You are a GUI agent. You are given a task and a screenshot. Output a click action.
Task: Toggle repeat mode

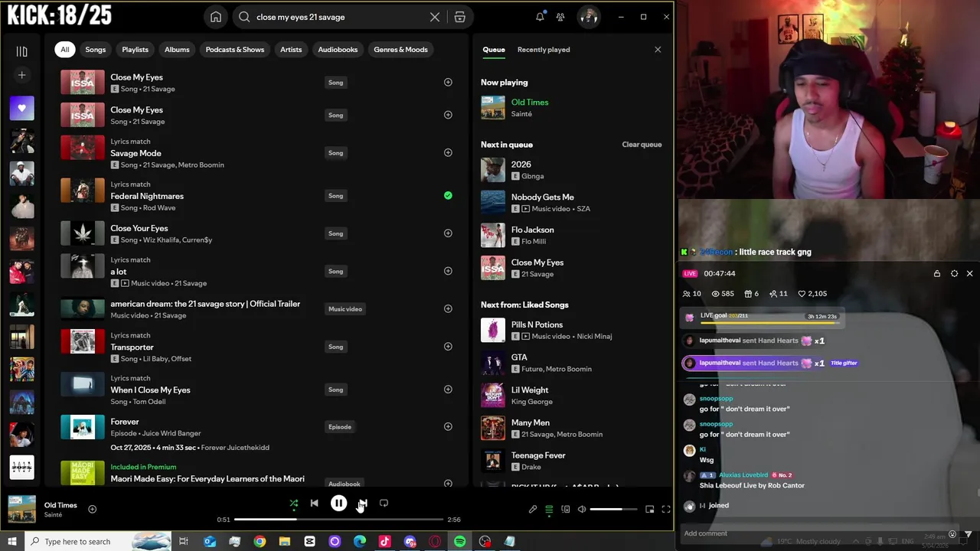pos(384,503)
